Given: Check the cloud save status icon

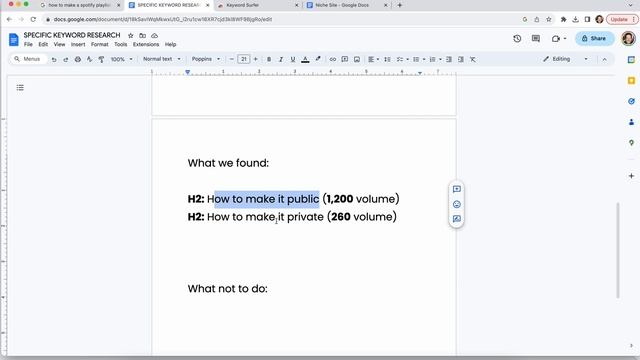Looking at the screenshot, I should coord(154,36).
